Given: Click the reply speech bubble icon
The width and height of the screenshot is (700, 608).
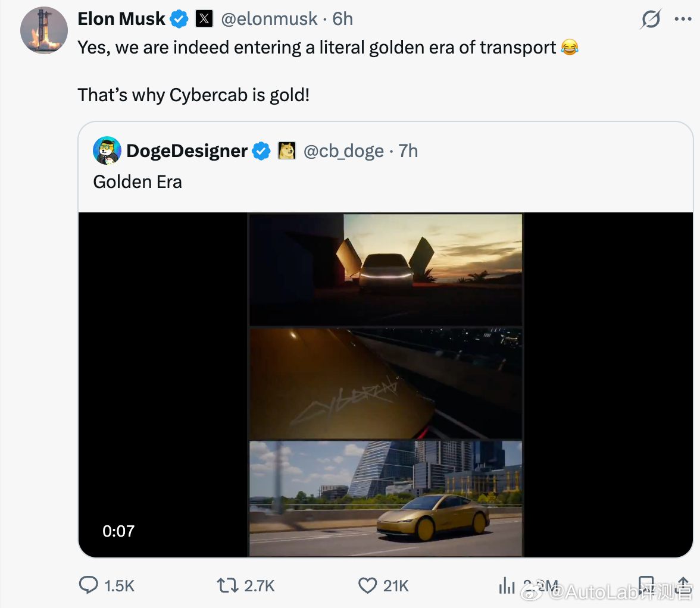Looking at the screenshot, I should point(88,585).
